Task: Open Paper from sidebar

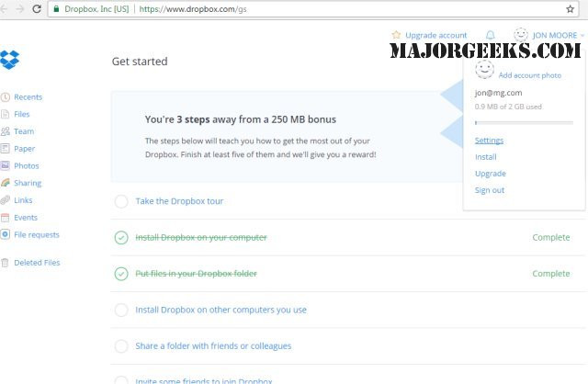Action: coord(25,149)
